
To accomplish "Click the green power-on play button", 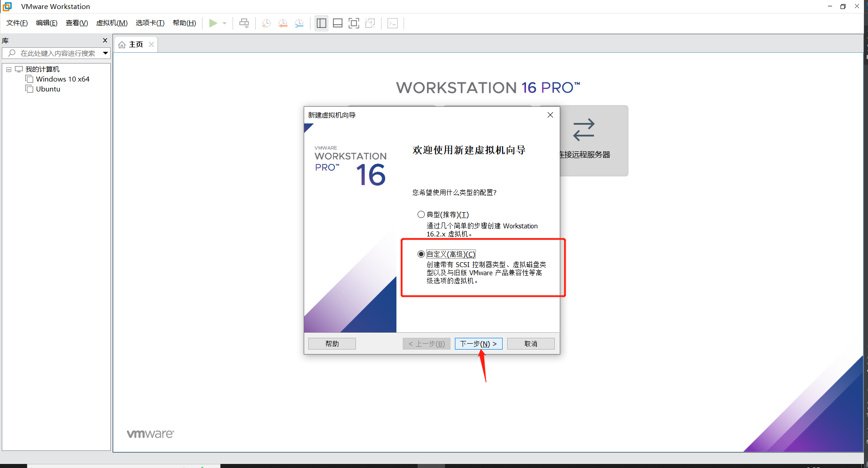I will [213, 23].
